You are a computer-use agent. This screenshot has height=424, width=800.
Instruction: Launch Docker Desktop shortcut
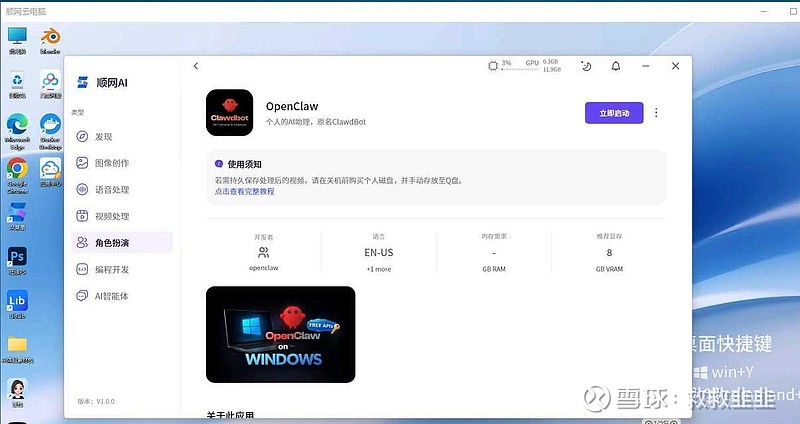click(51, 132)
